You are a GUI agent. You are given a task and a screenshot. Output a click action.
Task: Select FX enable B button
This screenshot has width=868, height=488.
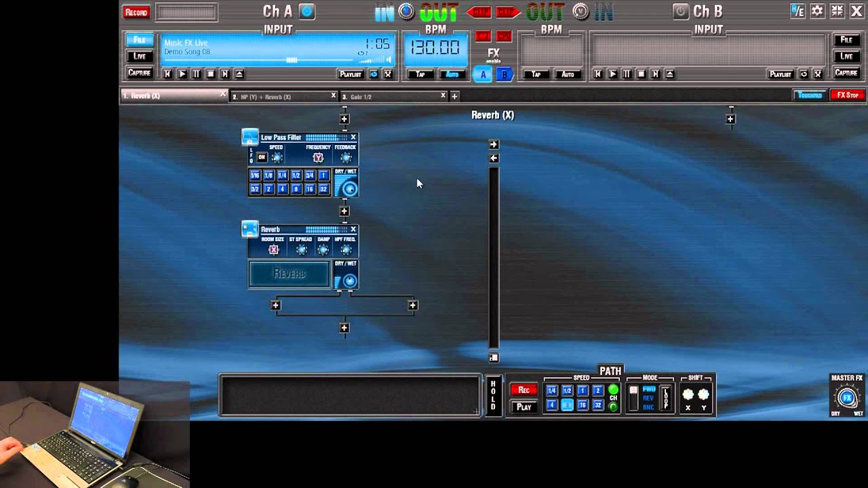tap(504, 75)
